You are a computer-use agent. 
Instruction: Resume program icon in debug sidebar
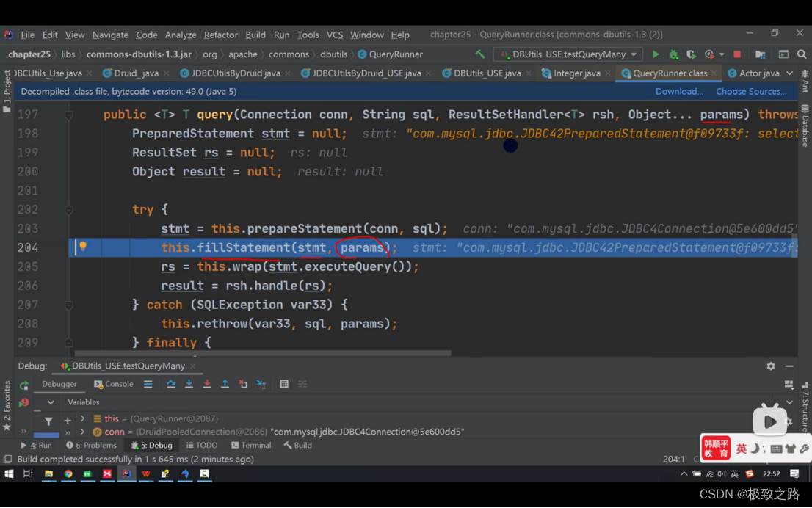click(x=23, y=402)
